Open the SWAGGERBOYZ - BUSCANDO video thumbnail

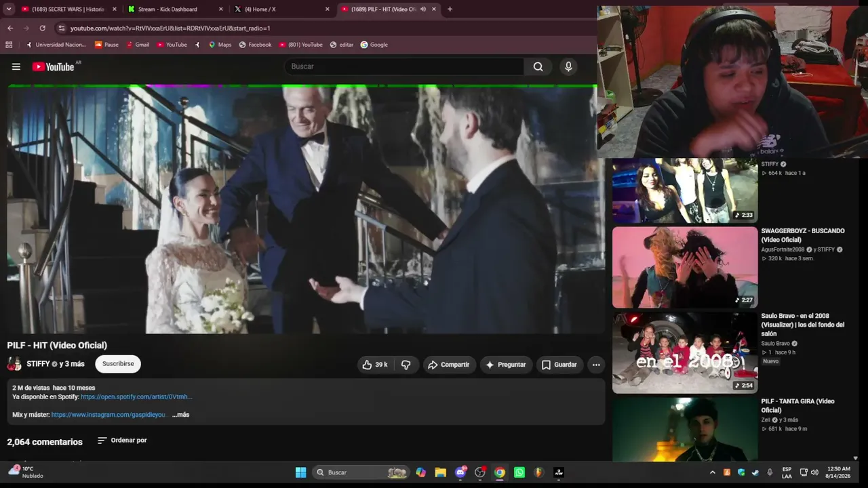tap(685, 267)
